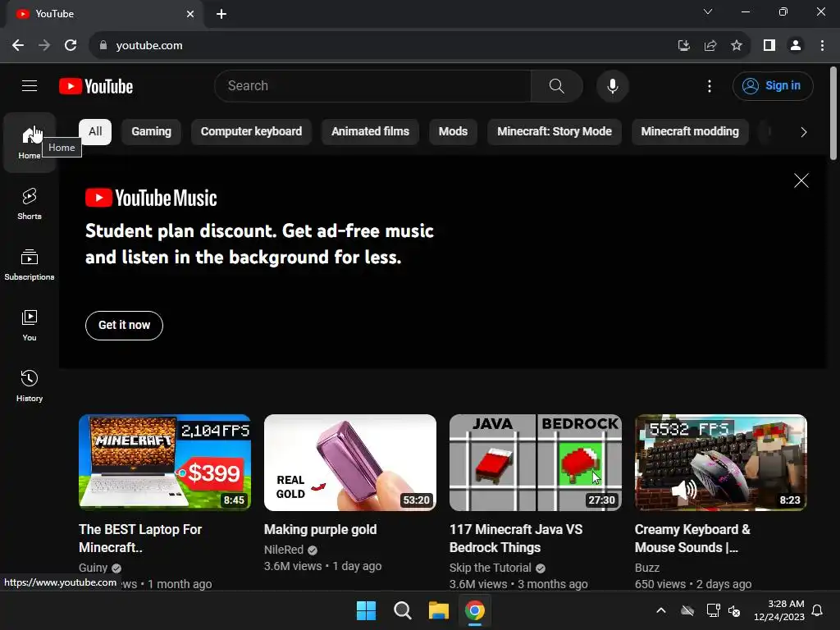
Task: Share this page icon
Action: pos(710,46)
